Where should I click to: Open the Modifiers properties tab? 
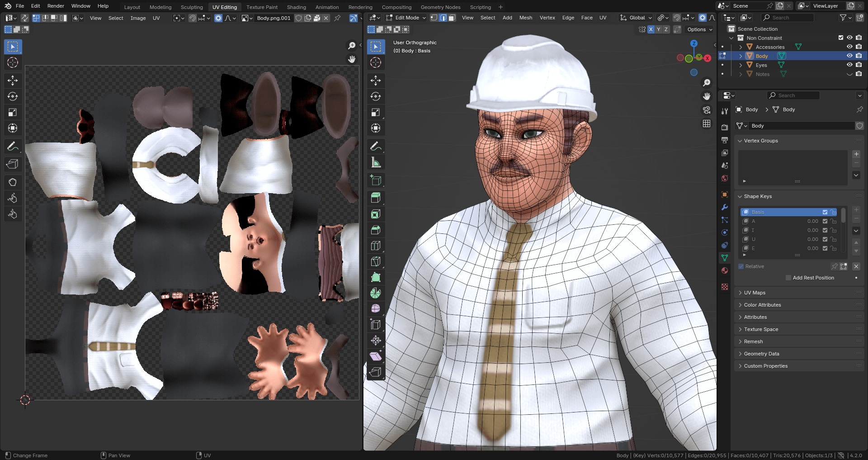(x=725, y=207)
